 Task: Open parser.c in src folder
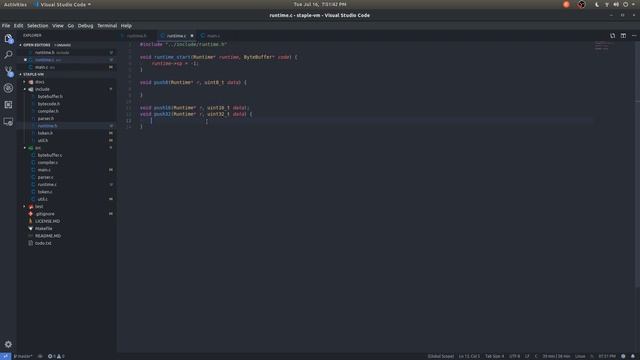[45, 177]
